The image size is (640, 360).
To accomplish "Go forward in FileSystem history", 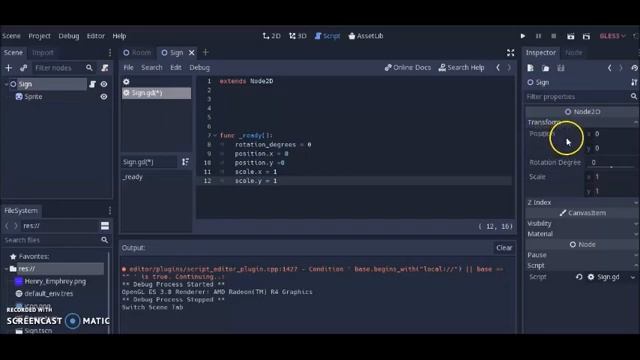I will (x=16, y=226).
